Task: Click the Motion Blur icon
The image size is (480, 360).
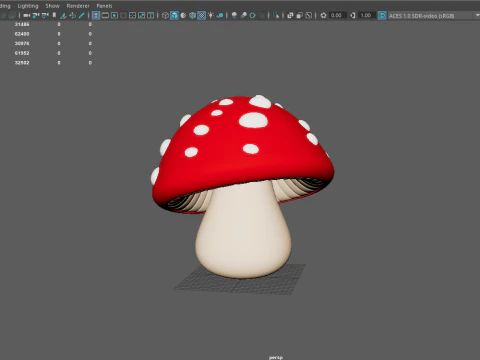Action: click(x=244, y=15)
